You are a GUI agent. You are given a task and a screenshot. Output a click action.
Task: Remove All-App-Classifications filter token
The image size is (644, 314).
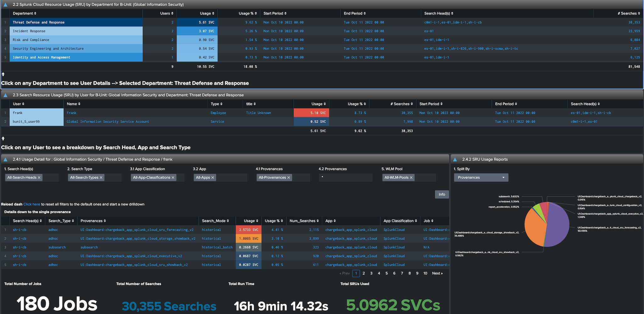tap(173, 178)
